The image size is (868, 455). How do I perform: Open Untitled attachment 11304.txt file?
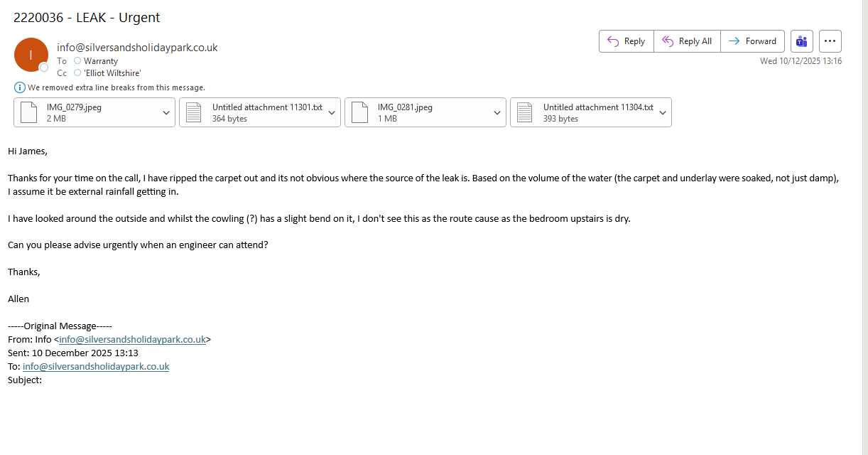click(582, 112)
